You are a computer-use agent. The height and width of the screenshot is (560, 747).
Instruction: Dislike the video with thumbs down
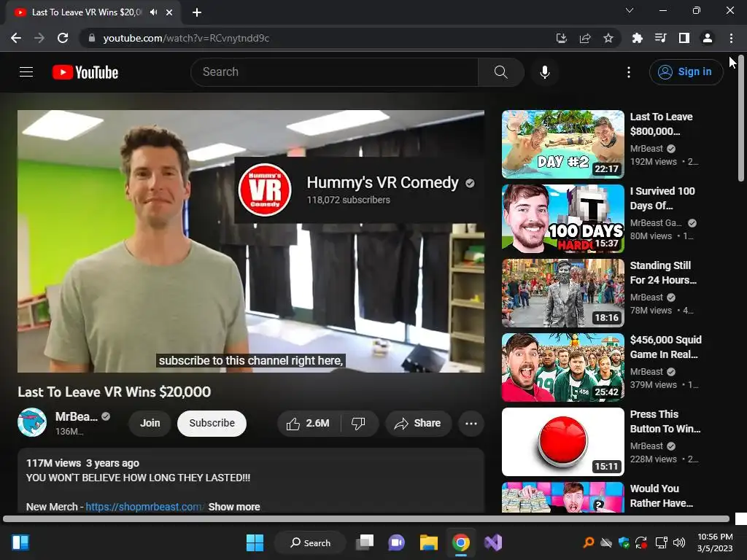coord(359,424)
